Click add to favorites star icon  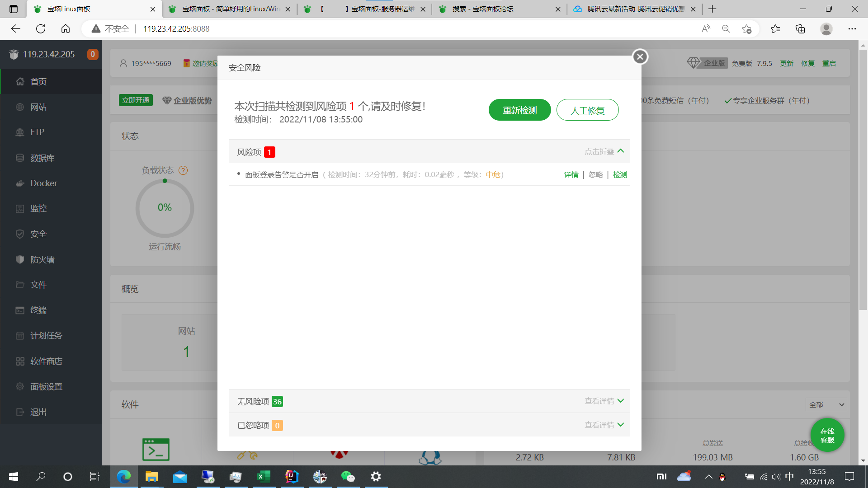746,29
